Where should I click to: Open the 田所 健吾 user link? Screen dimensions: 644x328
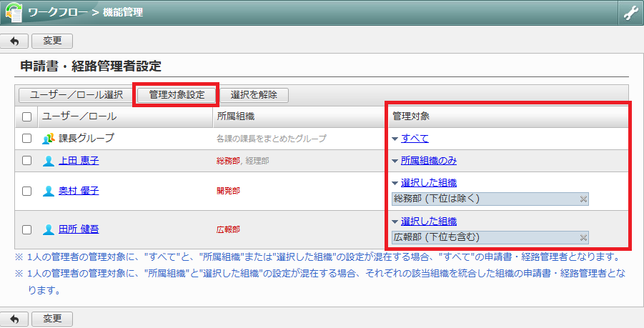coord(79,229)
